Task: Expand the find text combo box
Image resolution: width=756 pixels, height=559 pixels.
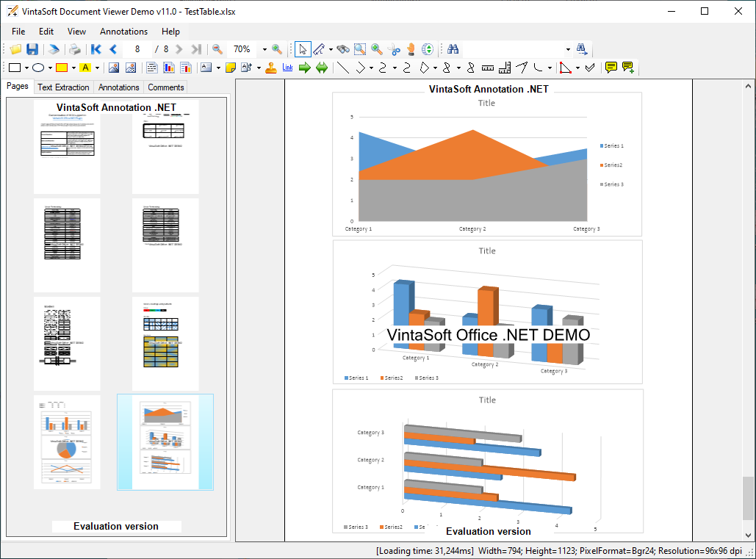Action: point(568,49)
